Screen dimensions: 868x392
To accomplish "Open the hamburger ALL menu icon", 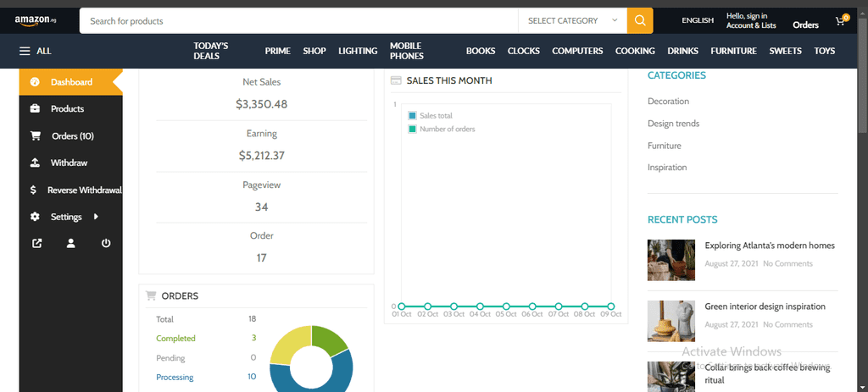I will [25, 51].
